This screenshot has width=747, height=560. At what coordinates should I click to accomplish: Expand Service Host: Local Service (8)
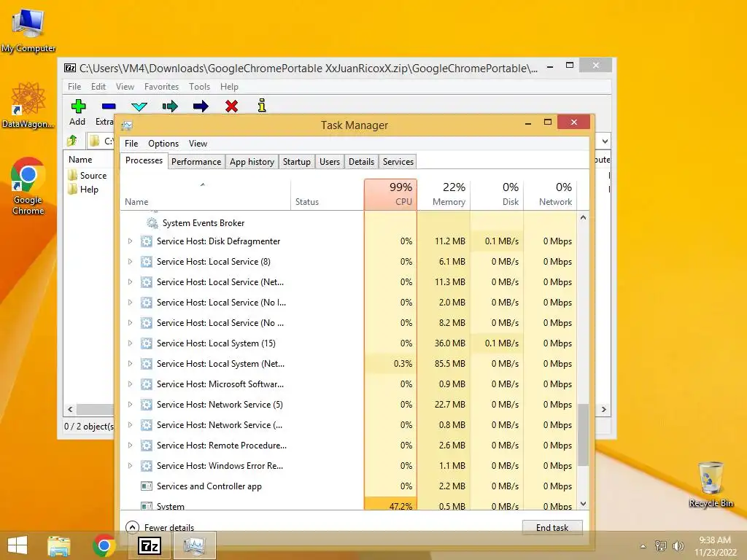click(x=130, y=262)
